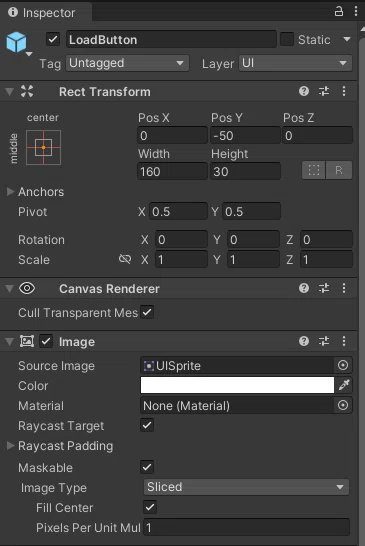The height and width of the screenshot is (546, 365).
Task: Select the Inspector tab
Action: (x=46, y=13)
